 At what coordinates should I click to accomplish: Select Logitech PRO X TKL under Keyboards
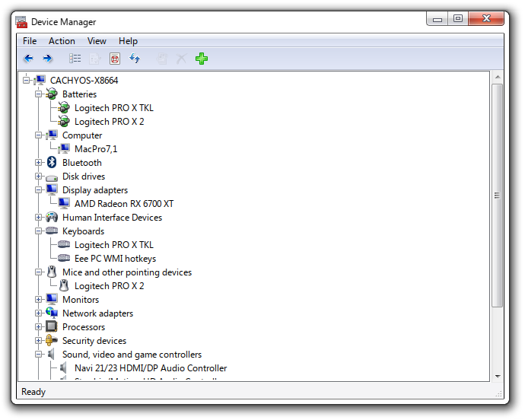click(114, 245)
